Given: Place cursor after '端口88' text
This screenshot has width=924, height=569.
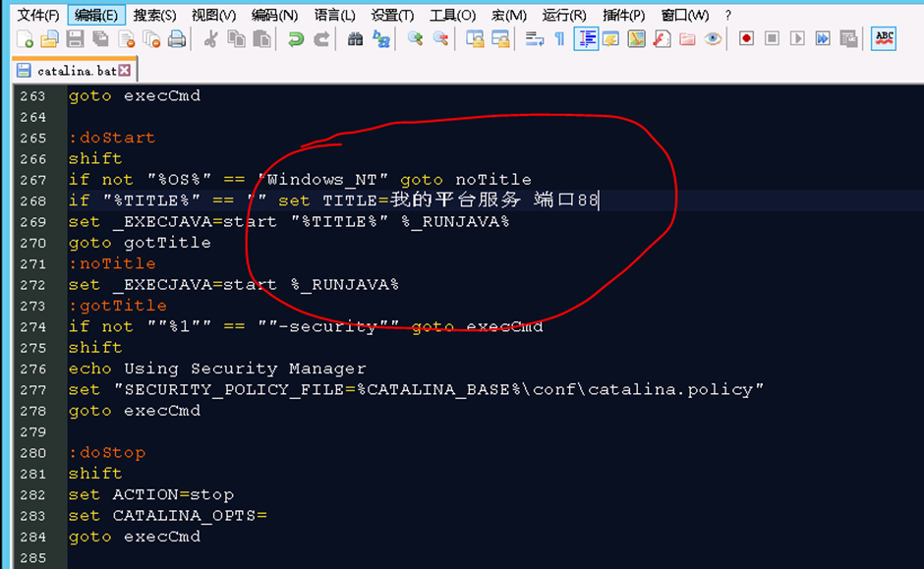Looking at the screenshot, I should 599,200.
